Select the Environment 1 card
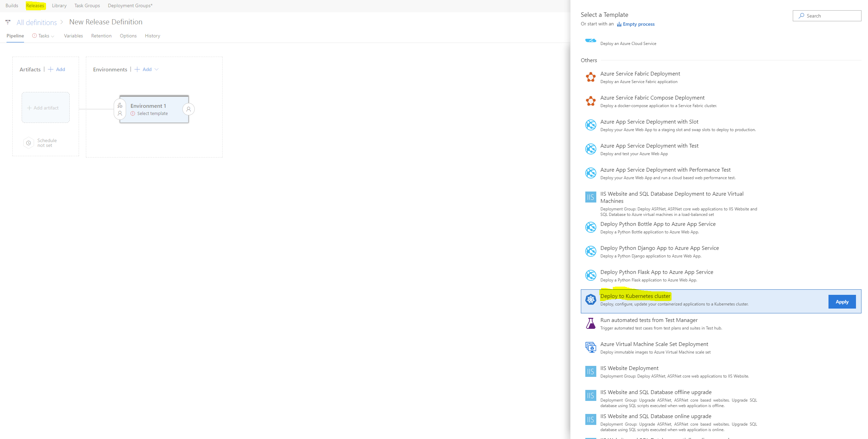 point(154,109)
